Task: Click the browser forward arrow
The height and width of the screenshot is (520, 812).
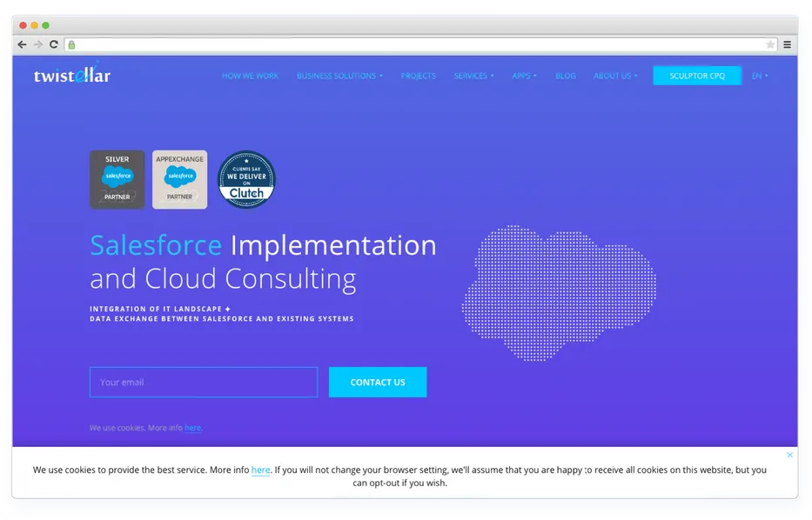Action: (37, 44)
